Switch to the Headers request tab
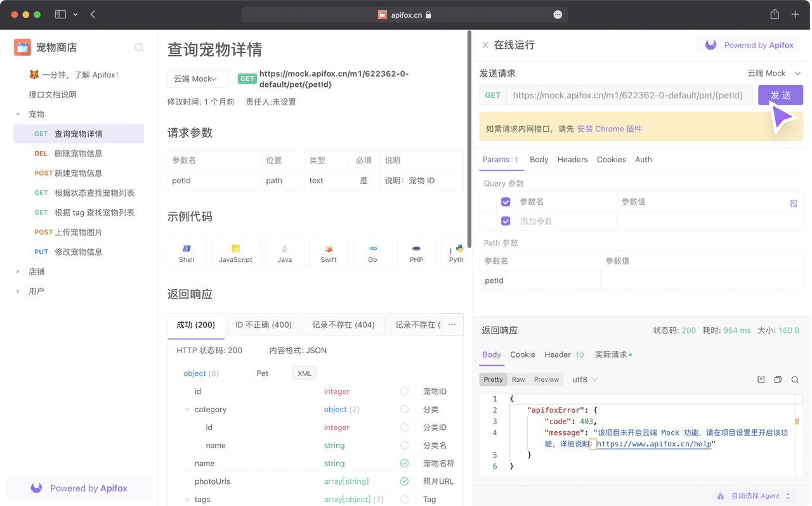Viewport: 812px width, 506px height. click(572, 160)
